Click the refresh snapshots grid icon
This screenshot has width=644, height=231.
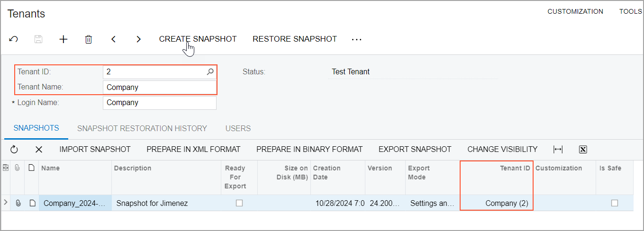click(14, 150)
